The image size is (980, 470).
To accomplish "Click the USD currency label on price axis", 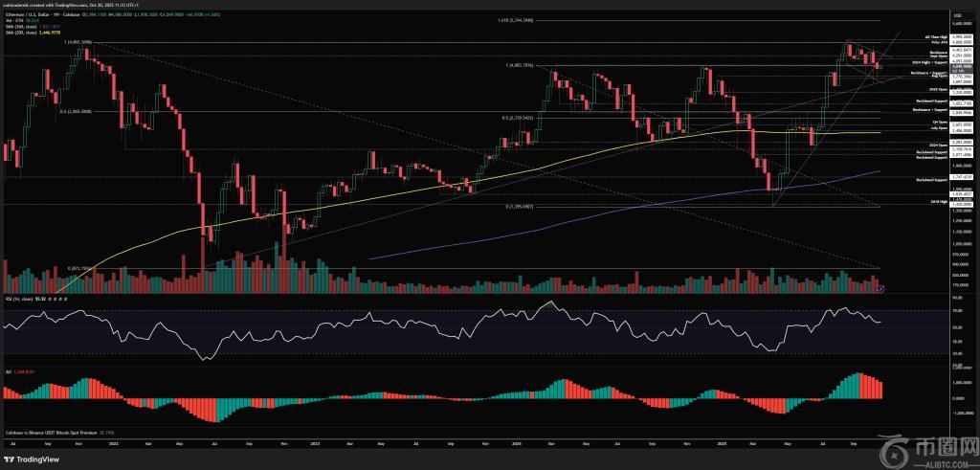I will [956, 16].
